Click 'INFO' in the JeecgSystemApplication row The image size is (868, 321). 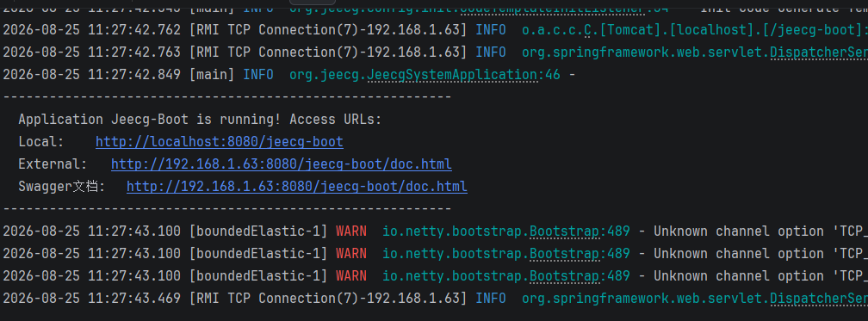pyautogui.click(x=258, y=75)
